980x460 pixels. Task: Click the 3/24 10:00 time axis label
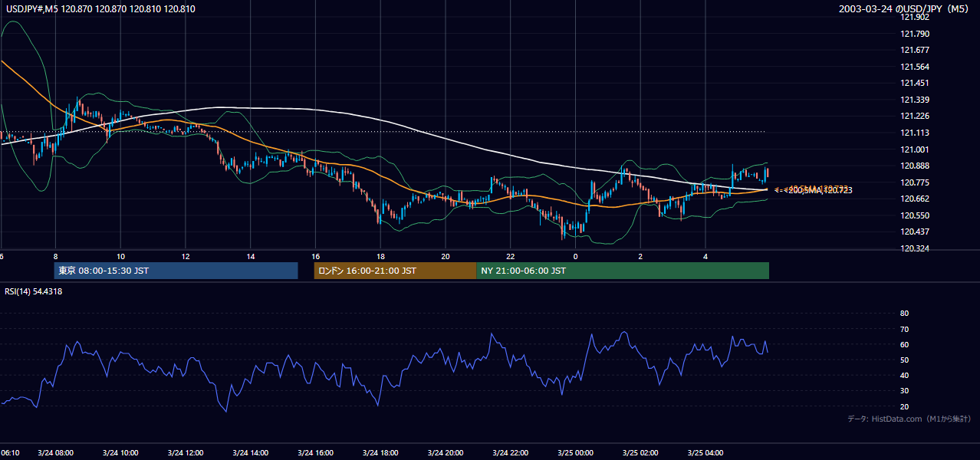(120, 453)
